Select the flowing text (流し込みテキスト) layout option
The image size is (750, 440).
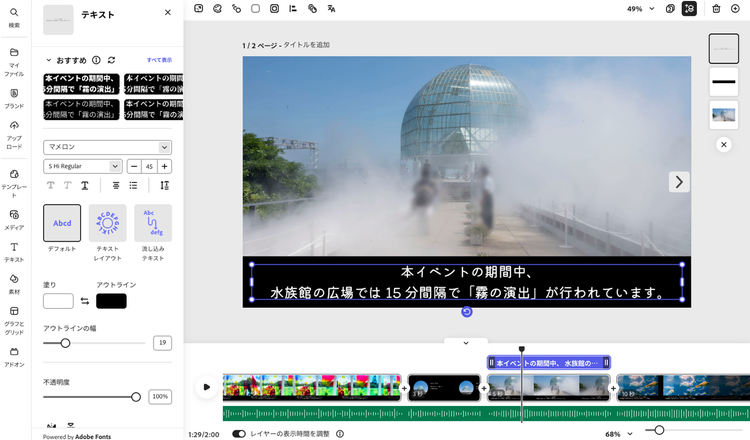point(153,223)
